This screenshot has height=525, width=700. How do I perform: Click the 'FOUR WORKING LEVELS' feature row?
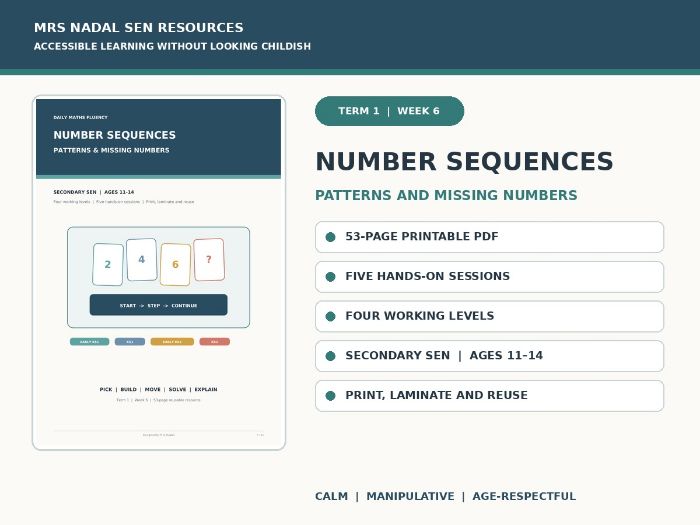[x=489, y=316]
